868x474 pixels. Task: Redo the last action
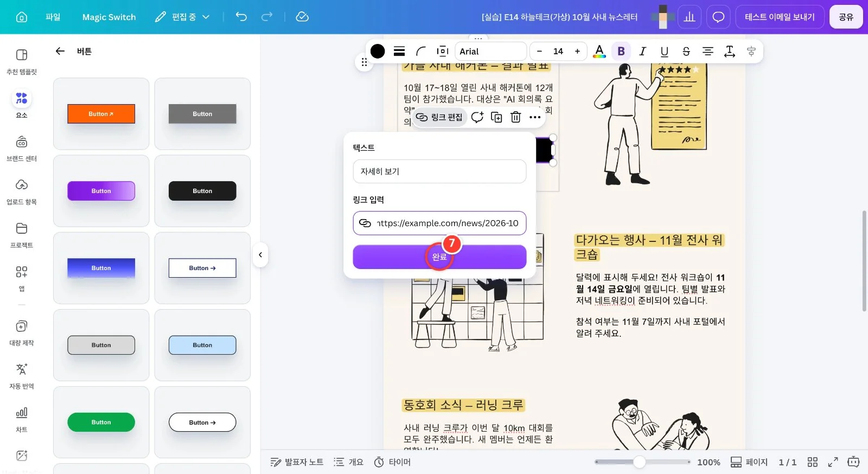[267, 17]
